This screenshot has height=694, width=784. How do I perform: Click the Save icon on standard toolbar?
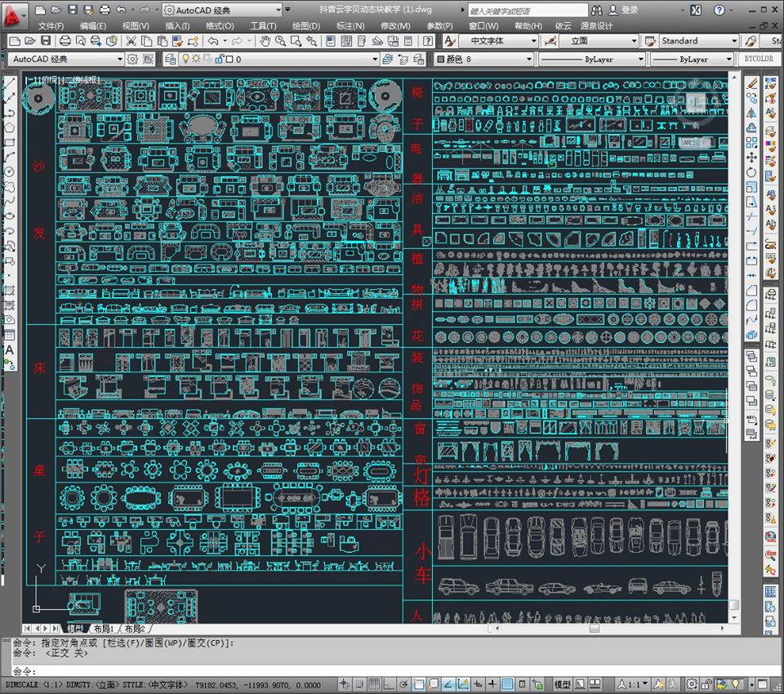click(x=46, y=41)
